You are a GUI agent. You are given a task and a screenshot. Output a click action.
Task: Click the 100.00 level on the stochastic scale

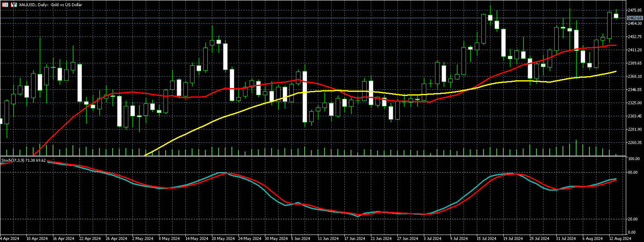(634, 159)
